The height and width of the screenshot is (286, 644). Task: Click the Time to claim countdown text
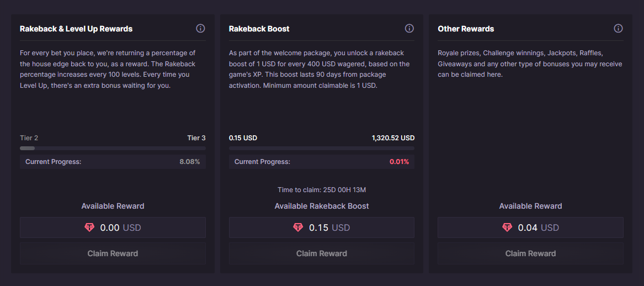pyautogui.click(x=322, y=190)
